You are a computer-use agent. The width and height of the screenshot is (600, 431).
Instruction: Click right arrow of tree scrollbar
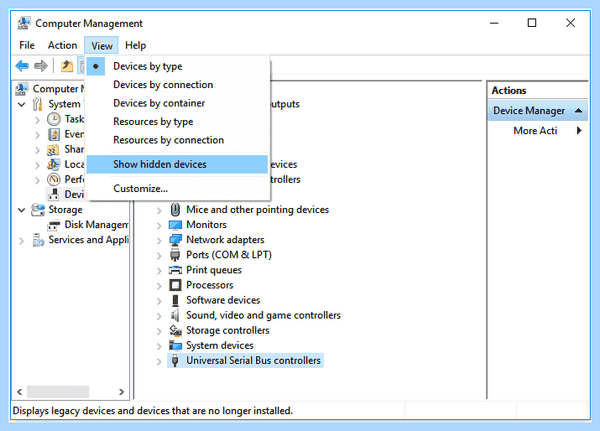point(121,392)
